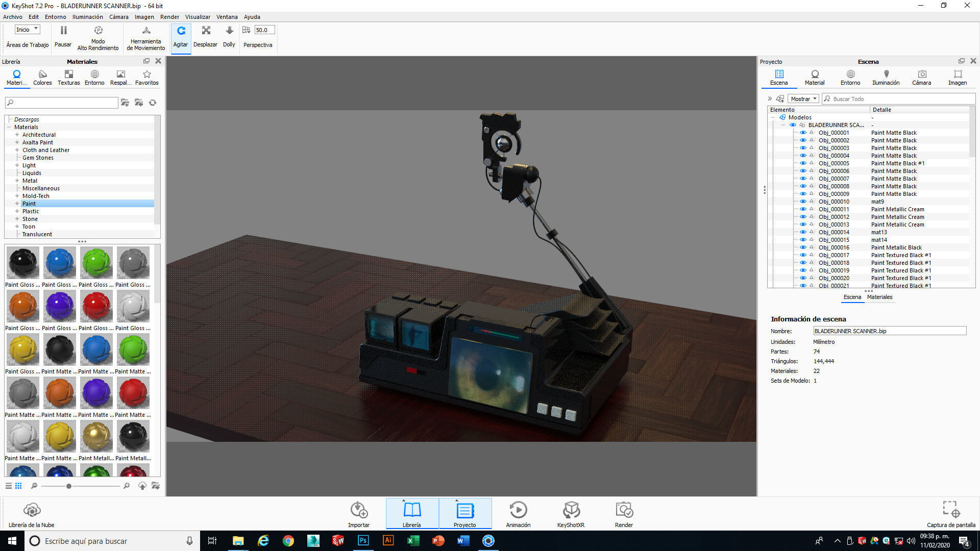The width and height of the screenshot is (980, 551).
Task: Select the red Paint Gloss material swatch
Action: point(96,306)
